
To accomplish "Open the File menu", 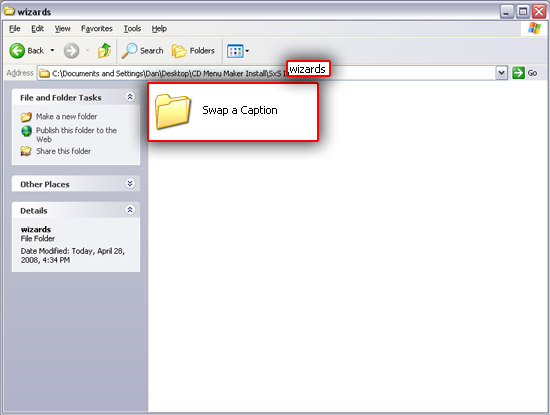I will (14, 29).
